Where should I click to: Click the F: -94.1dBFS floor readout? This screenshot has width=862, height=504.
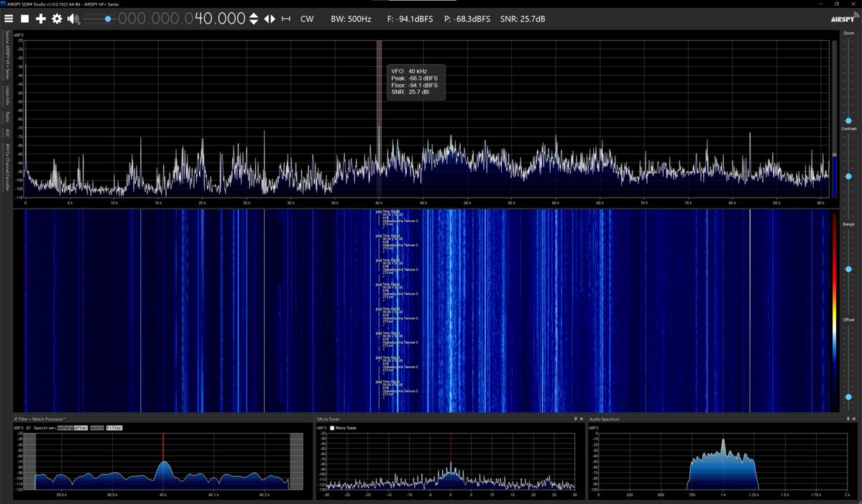point(410,19)
